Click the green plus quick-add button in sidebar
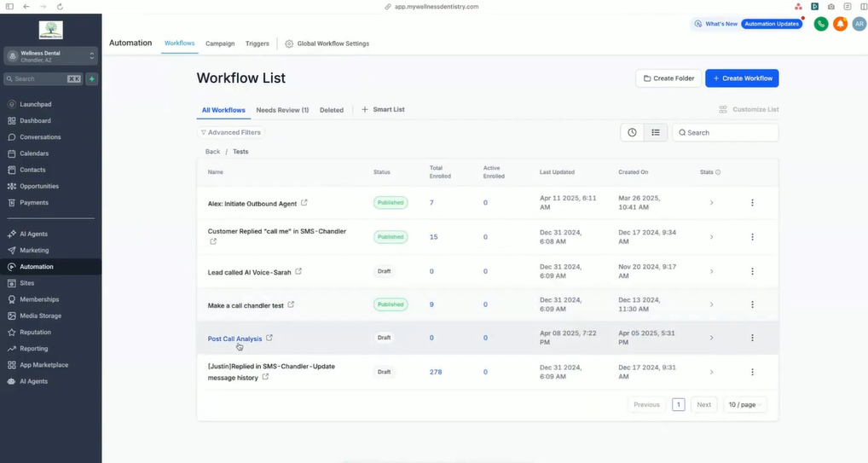The image size is (868, 463). (91, 78)
